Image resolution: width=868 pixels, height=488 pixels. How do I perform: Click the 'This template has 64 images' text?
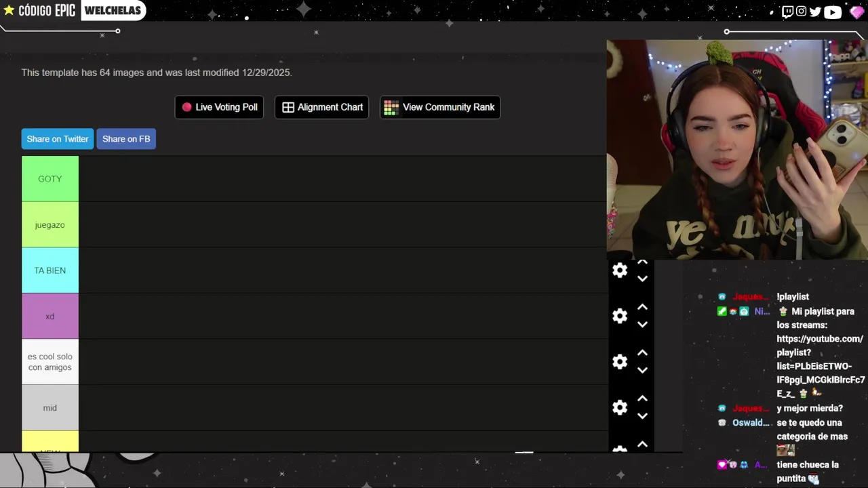157,73
